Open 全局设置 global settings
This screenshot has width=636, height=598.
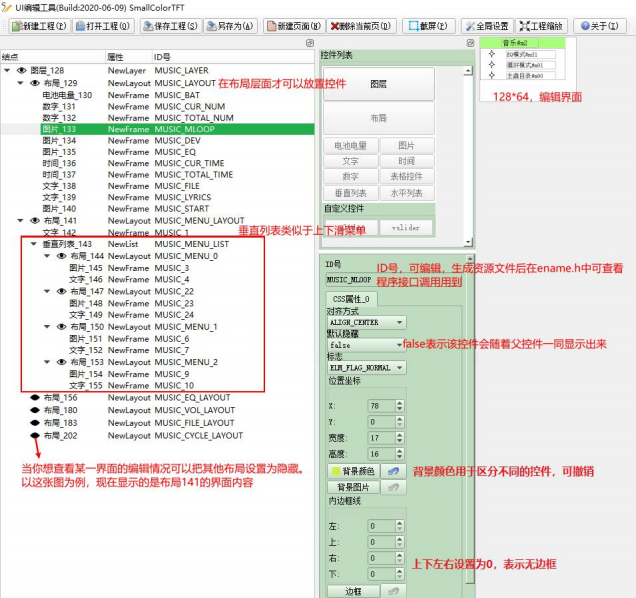[487, 26]
